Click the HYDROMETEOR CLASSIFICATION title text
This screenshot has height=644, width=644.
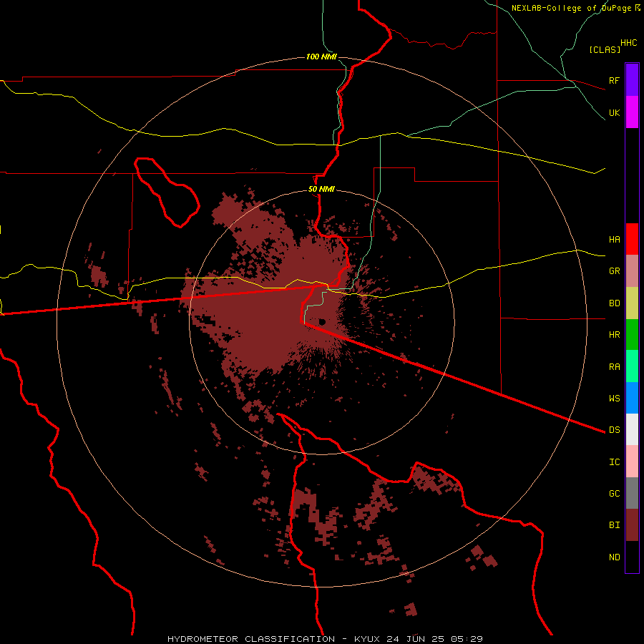pos(251,639)
